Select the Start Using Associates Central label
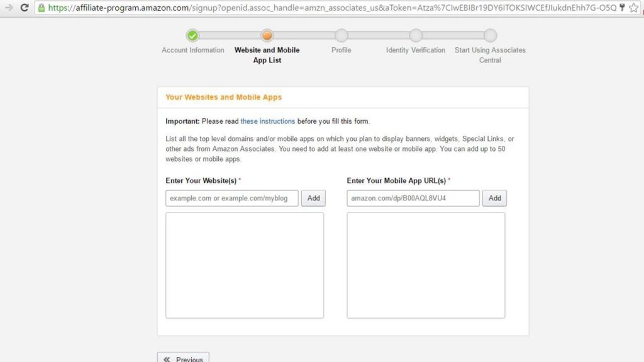The height and width of the screenshot is (362, 644). pyautogui.click(x=490, y=55)
